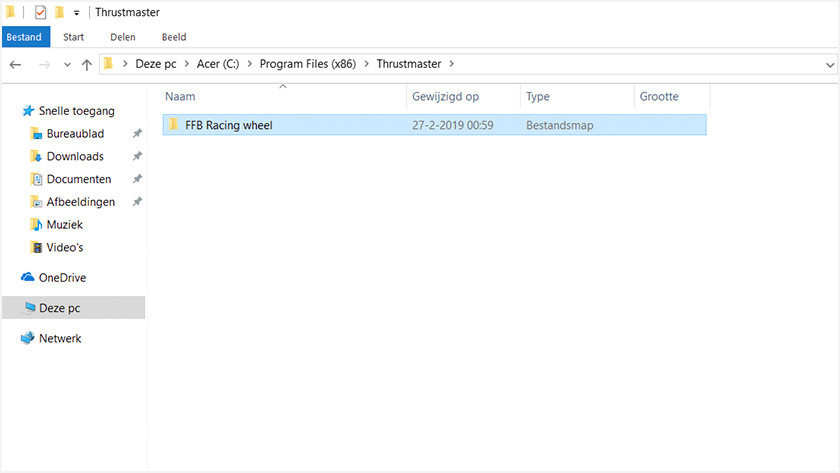
Task: Switch to the Delen ribbon tab
Action: click(123, 37)
